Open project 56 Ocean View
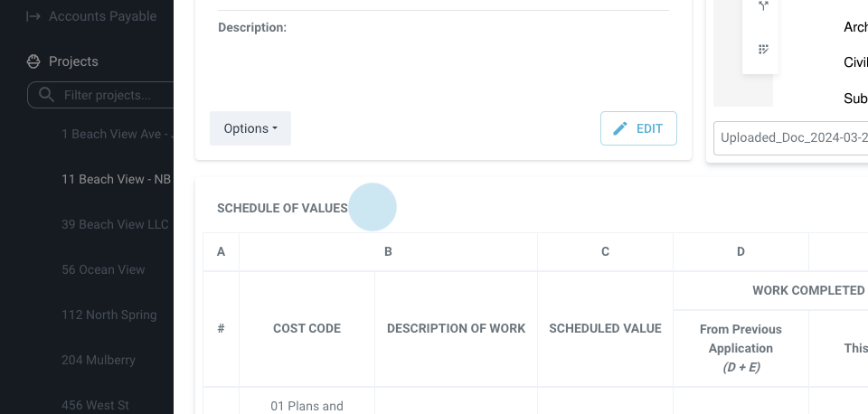Image resolution: width=868 pixels, height=414 pixels. [x=103, y=269]
